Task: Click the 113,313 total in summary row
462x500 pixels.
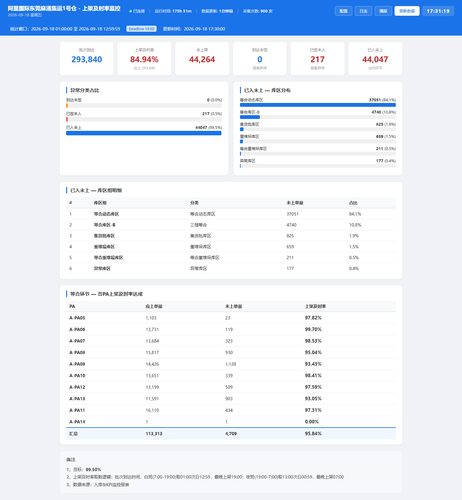Action: point(154,434)
